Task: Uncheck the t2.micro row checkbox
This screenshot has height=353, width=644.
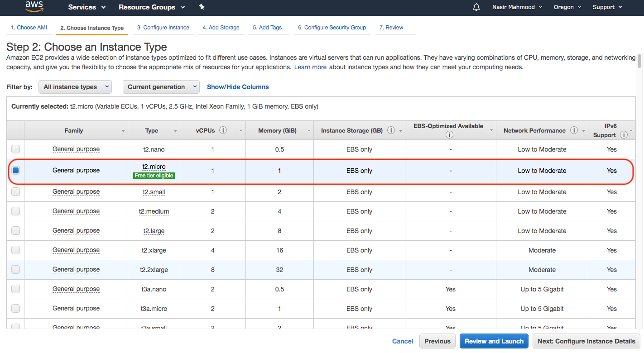Action: [15, 171]
